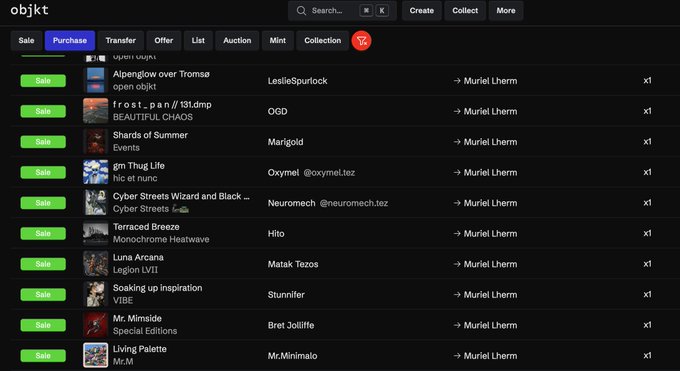View Mr.Minimalo seller profile

pyautogui.click(x=292, y=356)
